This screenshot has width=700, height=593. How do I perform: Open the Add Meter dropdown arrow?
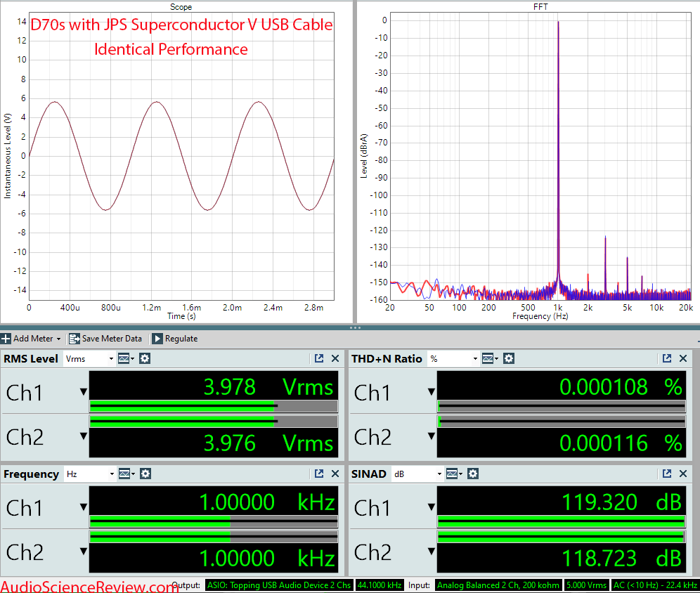58,339
